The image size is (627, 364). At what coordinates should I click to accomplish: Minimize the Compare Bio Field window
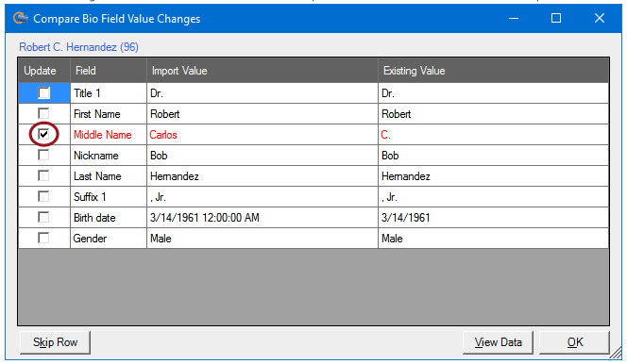(514, 18)
